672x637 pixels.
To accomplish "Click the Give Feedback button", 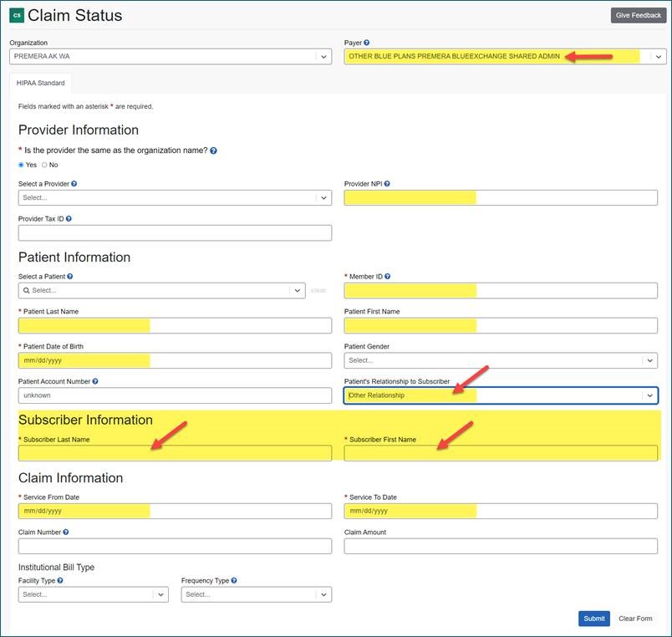I will coord(637,14).
